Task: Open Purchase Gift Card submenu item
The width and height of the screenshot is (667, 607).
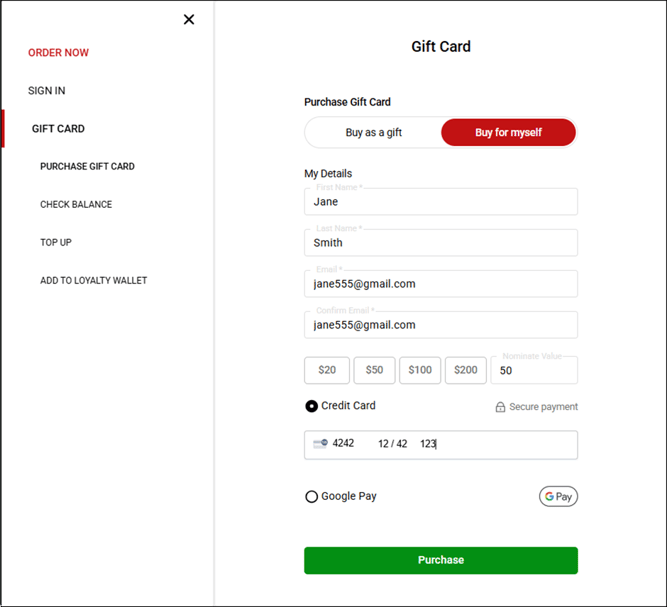Action: [87, 167]
